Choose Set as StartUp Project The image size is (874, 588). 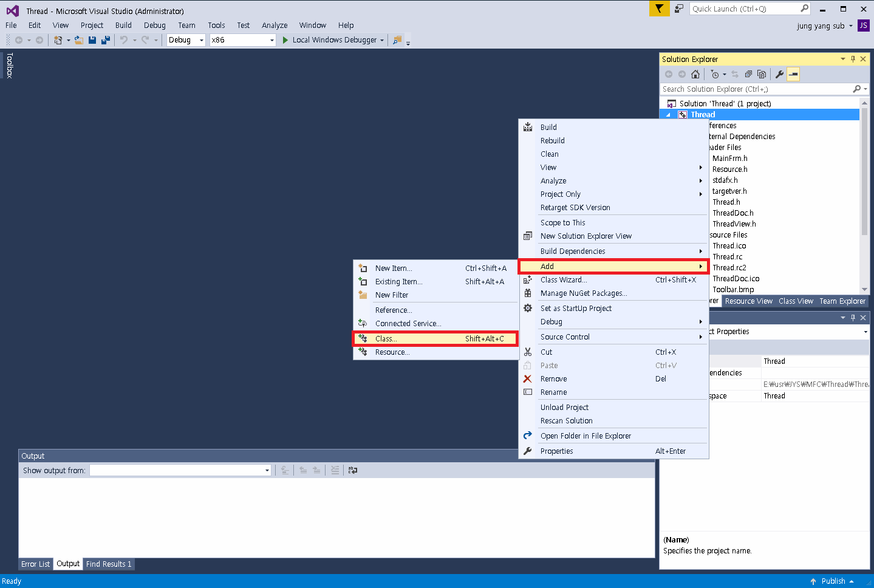coord(613,309)
